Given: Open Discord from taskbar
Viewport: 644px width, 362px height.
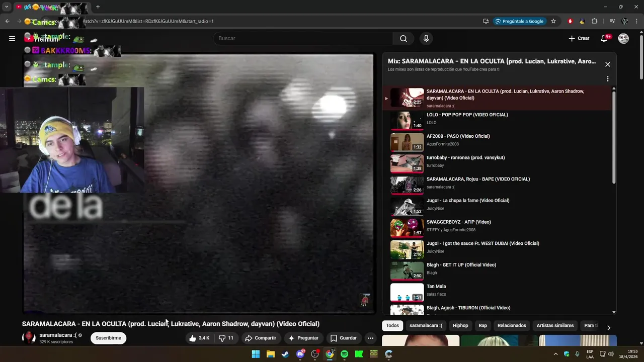Looking at the screenshot, I should 300,354.
